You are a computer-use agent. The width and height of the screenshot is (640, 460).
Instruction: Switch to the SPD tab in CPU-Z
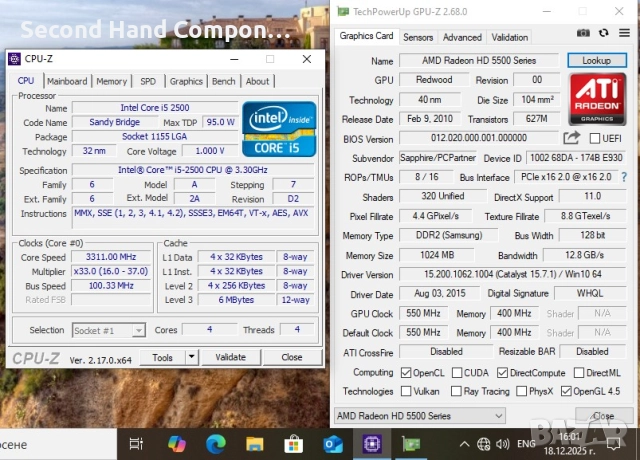tap(148, 81)
